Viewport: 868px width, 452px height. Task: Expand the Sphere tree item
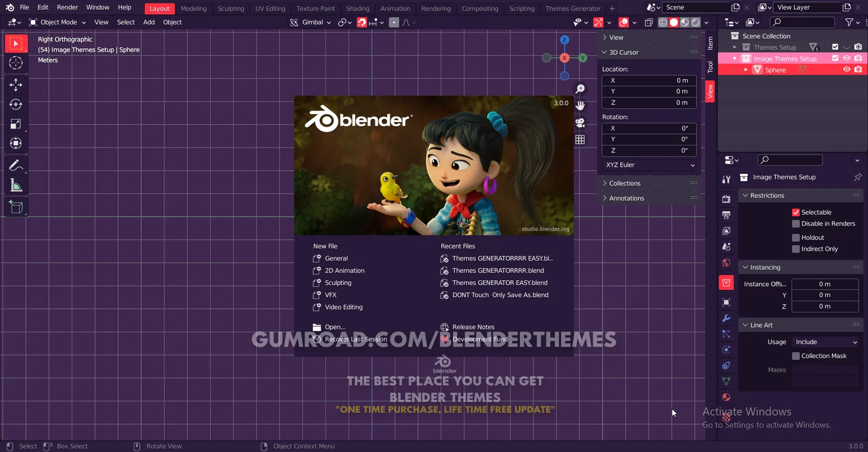point(746,70)
